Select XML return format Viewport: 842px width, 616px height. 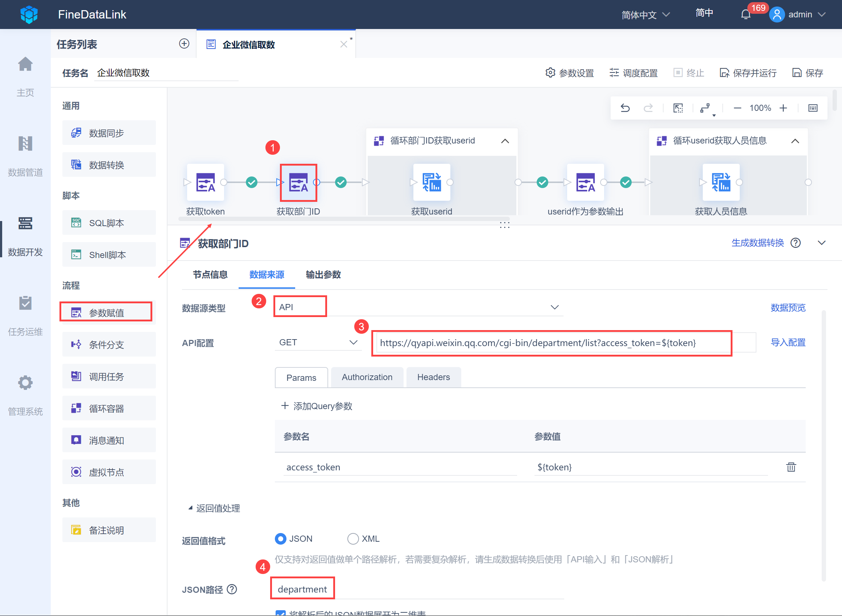pos(352,538)
